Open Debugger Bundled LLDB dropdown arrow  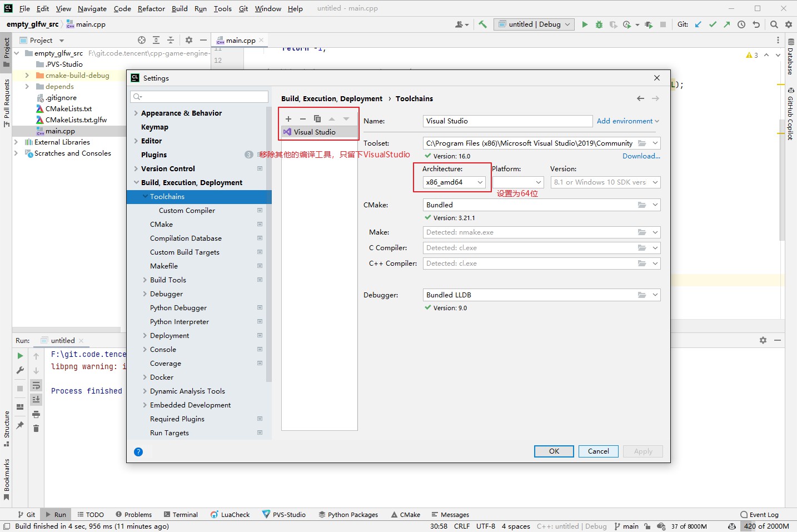(655, 295)
